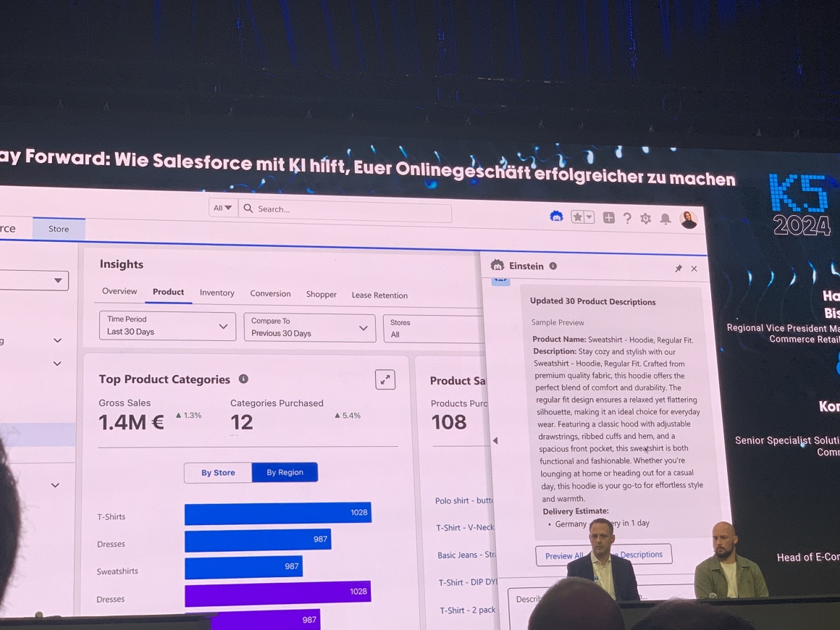840x630 pixels.
Task: Open the Compare To dropdown
Action: (x=310, y=327)
